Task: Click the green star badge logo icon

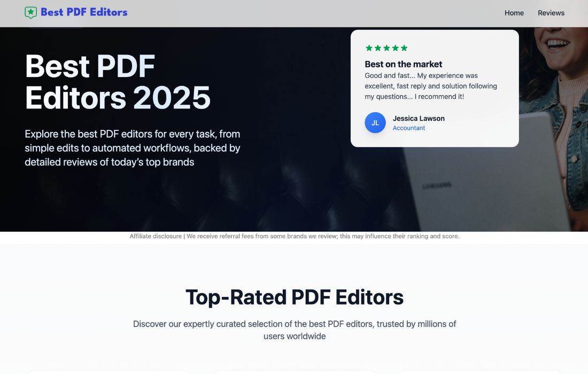Action: (x=31, y=12)
